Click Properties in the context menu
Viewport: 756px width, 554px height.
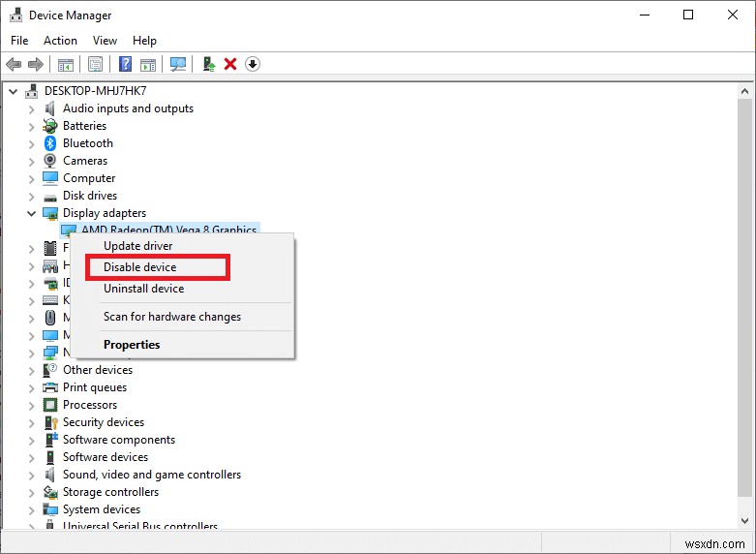(x=132, y=345)
